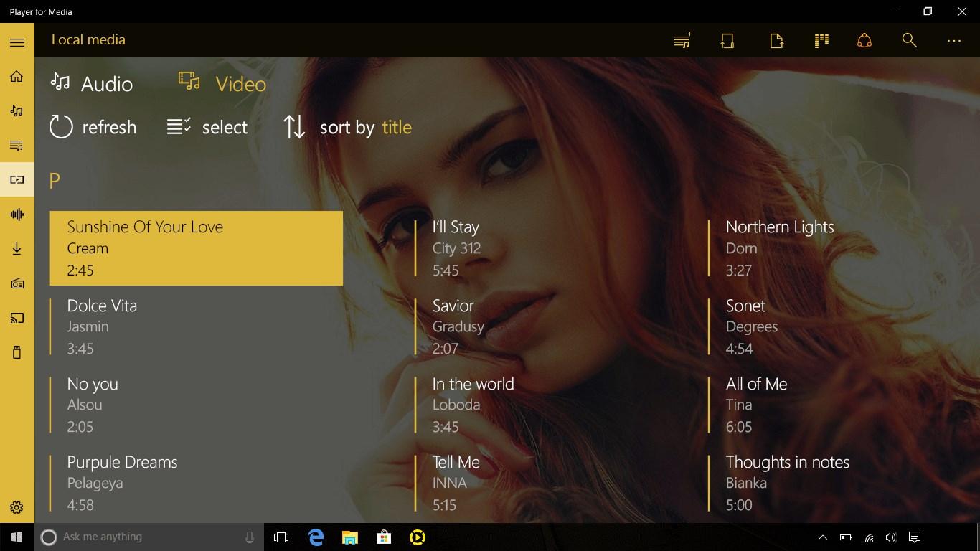Change sorting by clicking the title option
Image resolution: width=980 pixels, height=551 pixels.
tap(397, 128)
